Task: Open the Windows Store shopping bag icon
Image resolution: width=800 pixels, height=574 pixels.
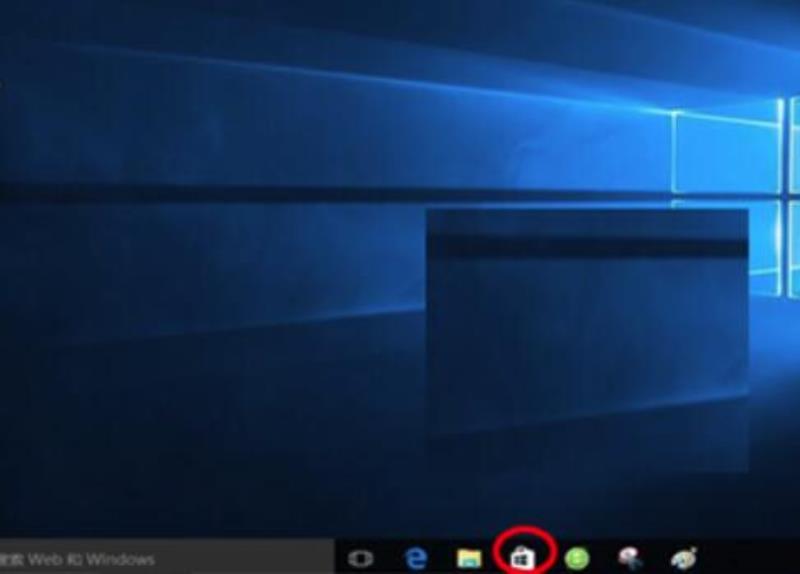Action: [x=523, y=558]
